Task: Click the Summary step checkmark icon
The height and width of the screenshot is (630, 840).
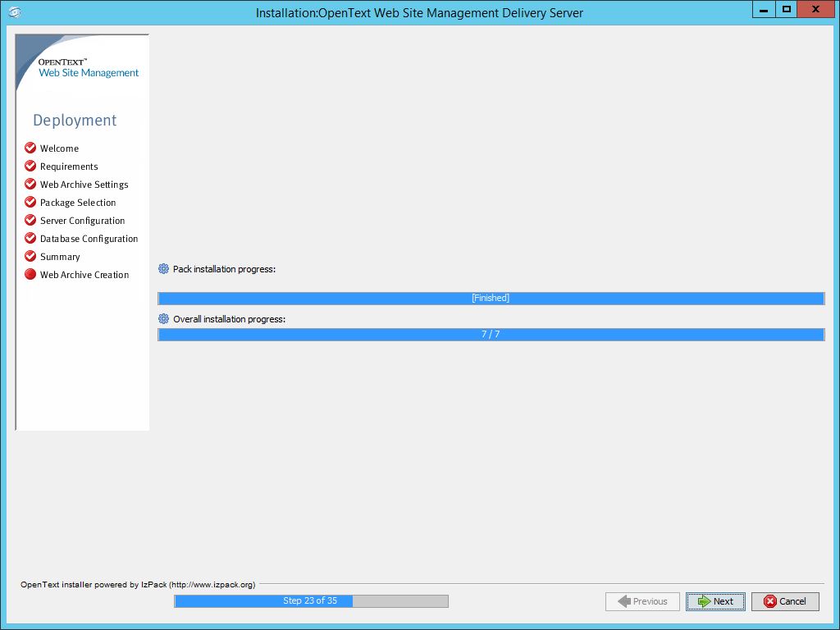Action: click(30, 256)
